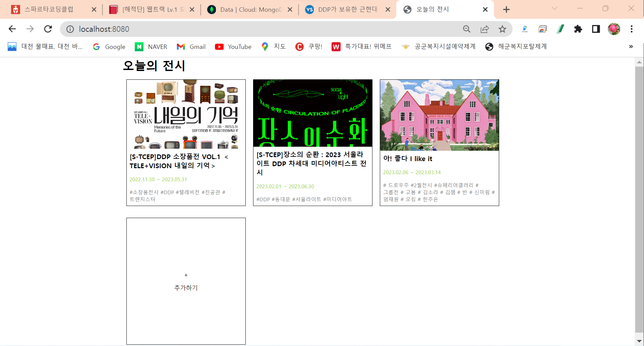This screenshot has height=346, width=644.
Task: Click the 오늘의 전시 page heading
Action: click(154, 66)
